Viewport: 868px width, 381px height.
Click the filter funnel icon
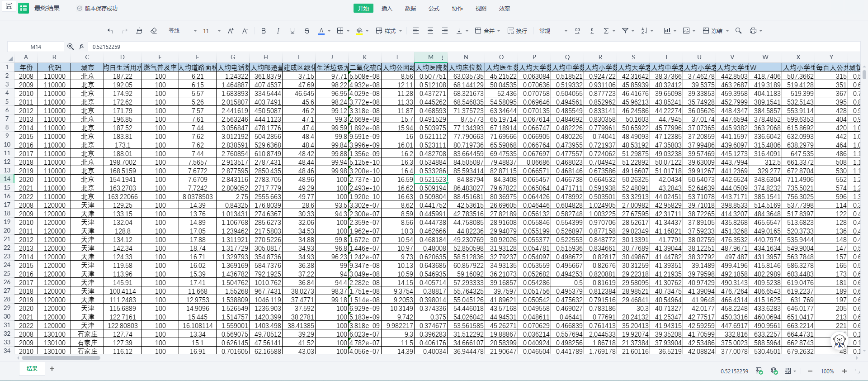click(625, 31)
